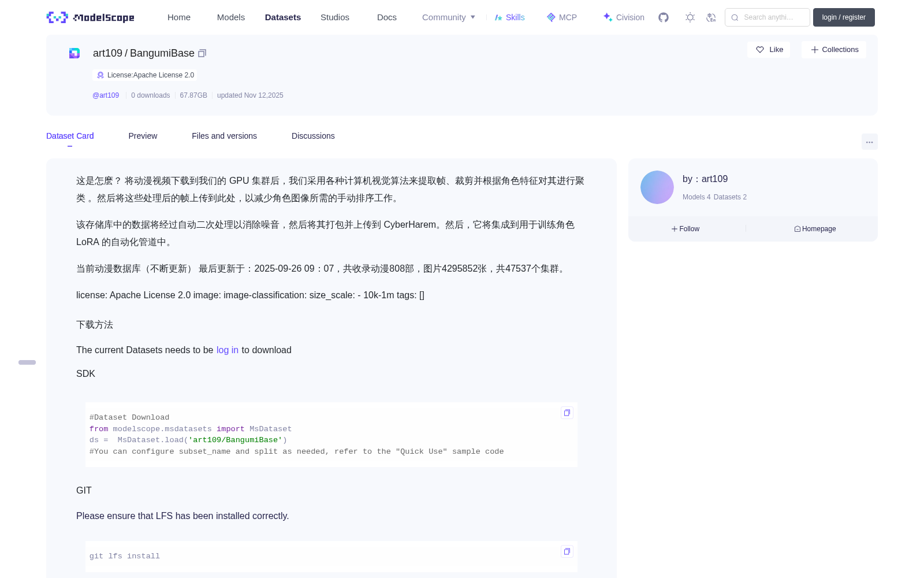Click the 下载方法 heading
924x578 pixels.
click(x=95, y=325)
